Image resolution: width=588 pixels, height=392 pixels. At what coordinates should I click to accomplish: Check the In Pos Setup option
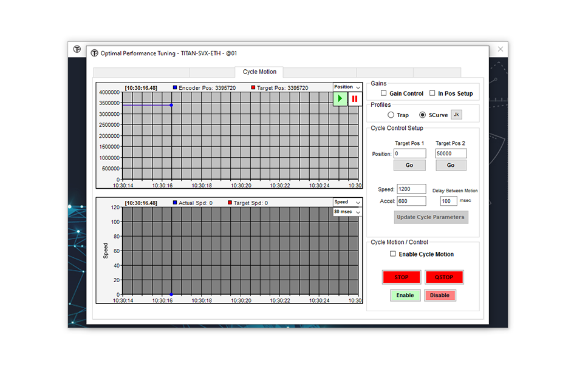432,93
